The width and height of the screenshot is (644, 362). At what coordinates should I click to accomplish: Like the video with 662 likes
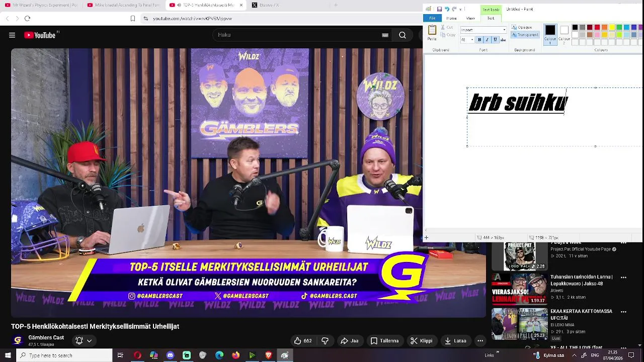(303, 341)
